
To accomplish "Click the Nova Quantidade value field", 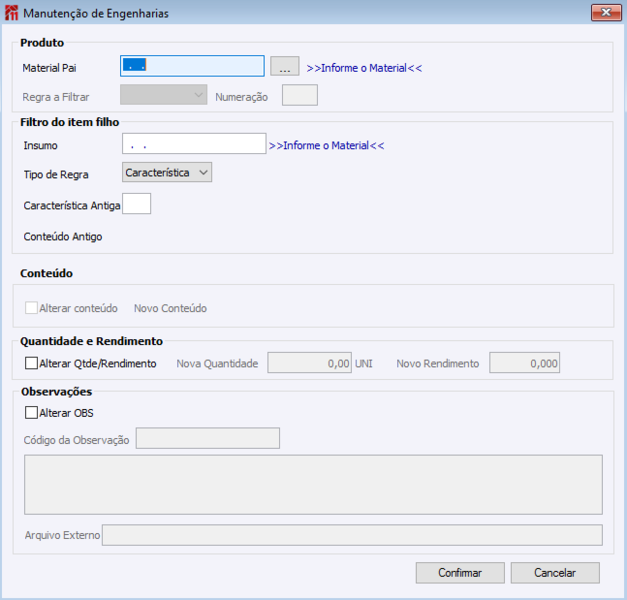I will (x=310, y=363).
